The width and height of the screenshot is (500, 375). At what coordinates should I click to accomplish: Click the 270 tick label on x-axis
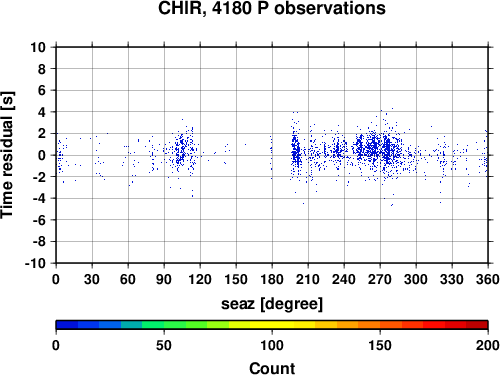[380, 279]
